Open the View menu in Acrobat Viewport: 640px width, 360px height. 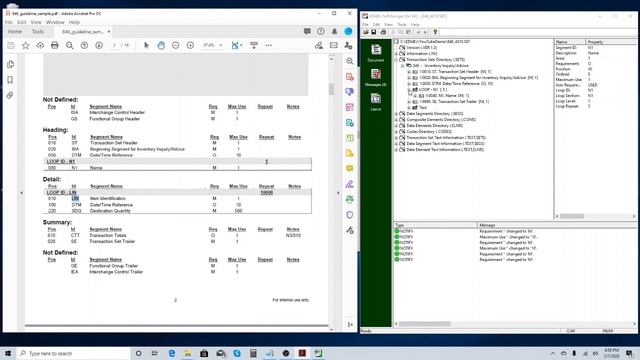[36, 22]
